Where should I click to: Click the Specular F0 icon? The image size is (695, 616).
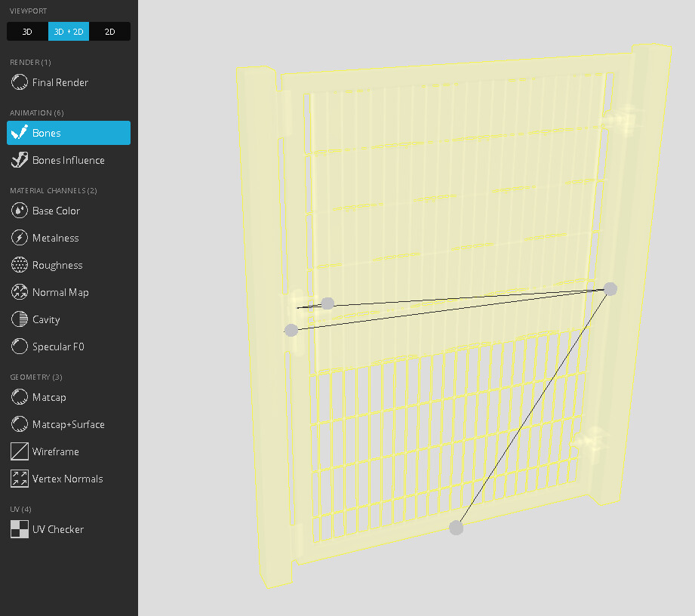coord(20,346)
